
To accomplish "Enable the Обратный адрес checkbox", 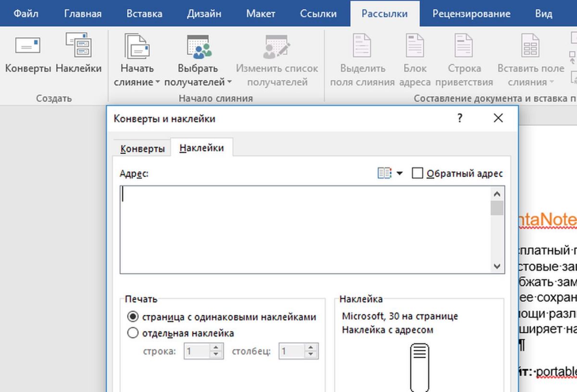I will pos(417,173).
